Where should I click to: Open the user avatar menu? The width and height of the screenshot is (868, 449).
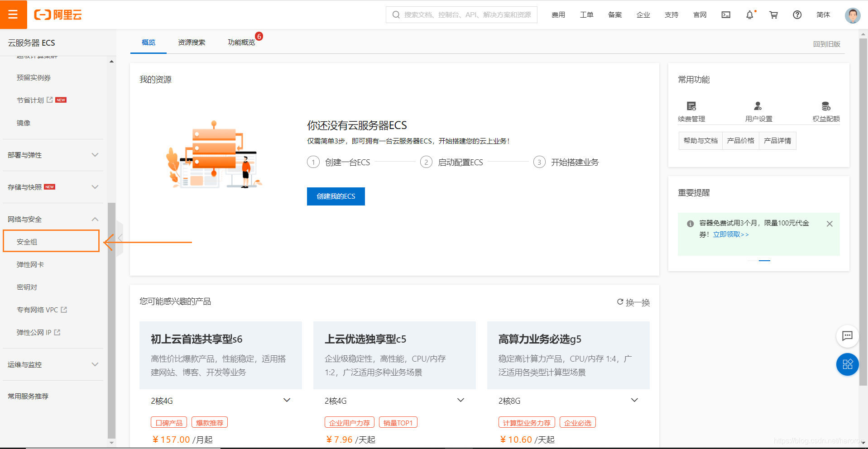pos(853,15)
